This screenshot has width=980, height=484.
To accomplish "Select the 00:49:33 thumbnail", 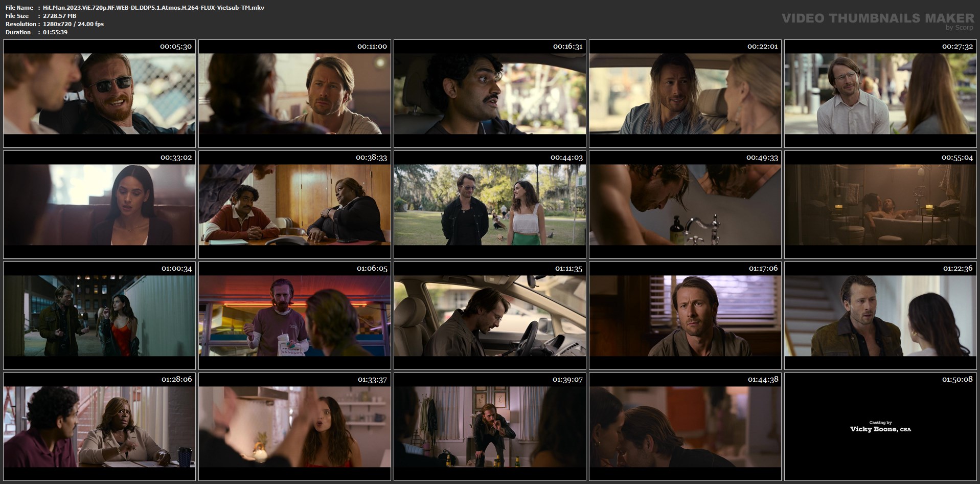I will pos(685,205).
